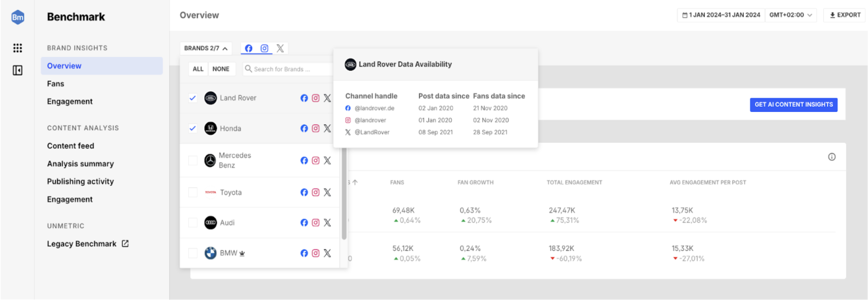Click Mercedes Benz's Instagram icon
Image resolution: width=868 pixels, height=300 pixels.
coord(316,161)
